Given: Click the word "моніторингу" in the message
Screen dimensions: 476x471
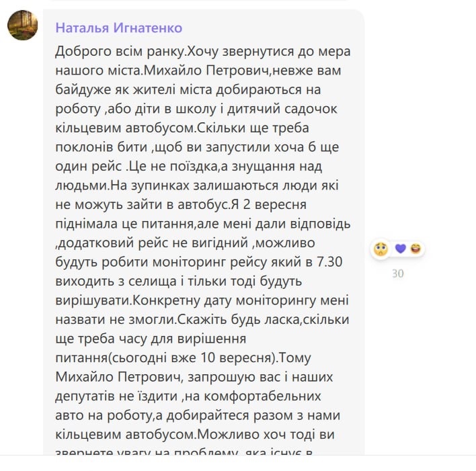Looking at the screenshot, I should click(x=276, y=300).
